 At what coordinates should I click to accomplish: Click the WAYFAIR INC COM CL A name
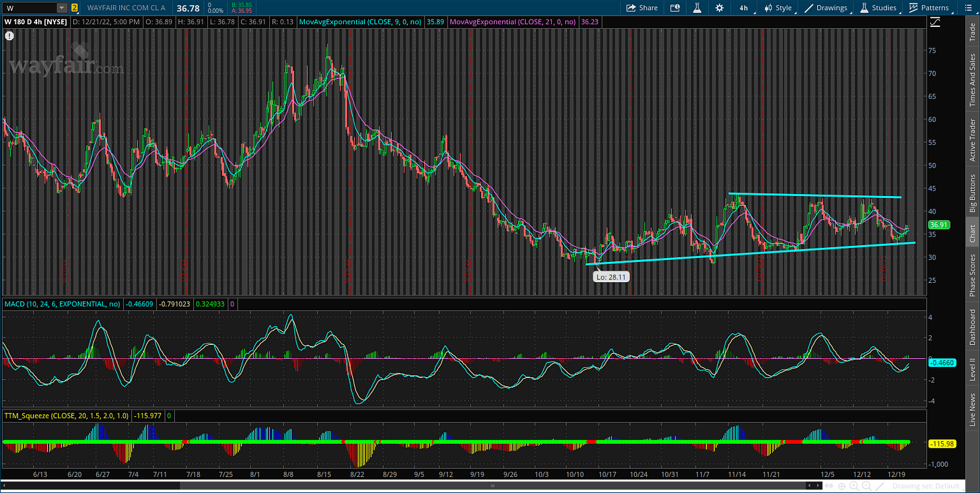pos(126,8)
